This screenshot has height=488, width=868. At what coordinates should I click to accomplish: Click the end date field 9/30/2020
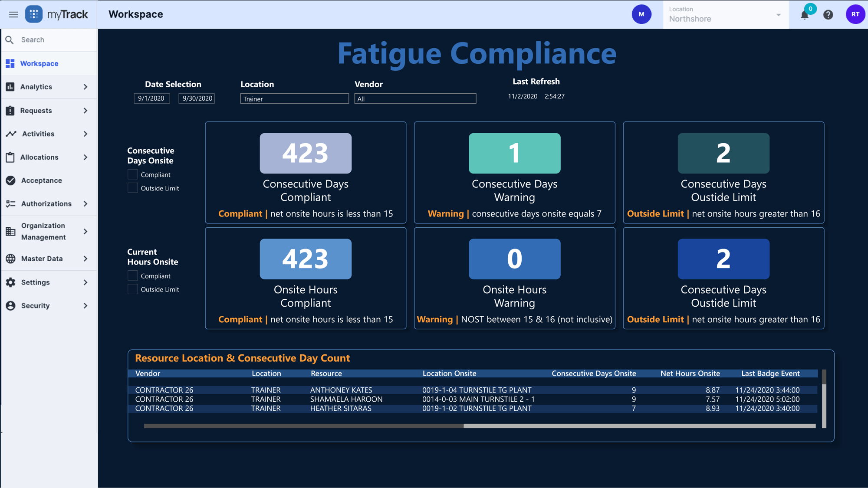197,98
